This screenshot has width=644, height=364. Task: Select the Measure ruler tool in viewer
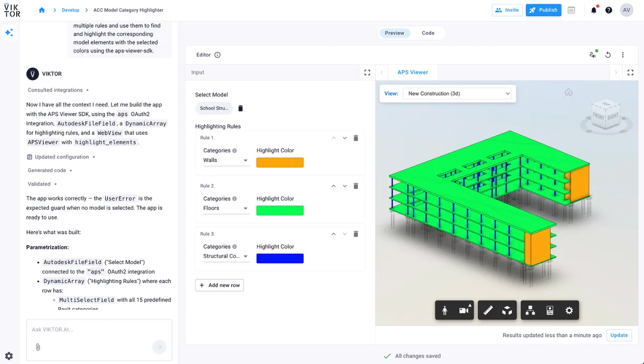(488, 311)
